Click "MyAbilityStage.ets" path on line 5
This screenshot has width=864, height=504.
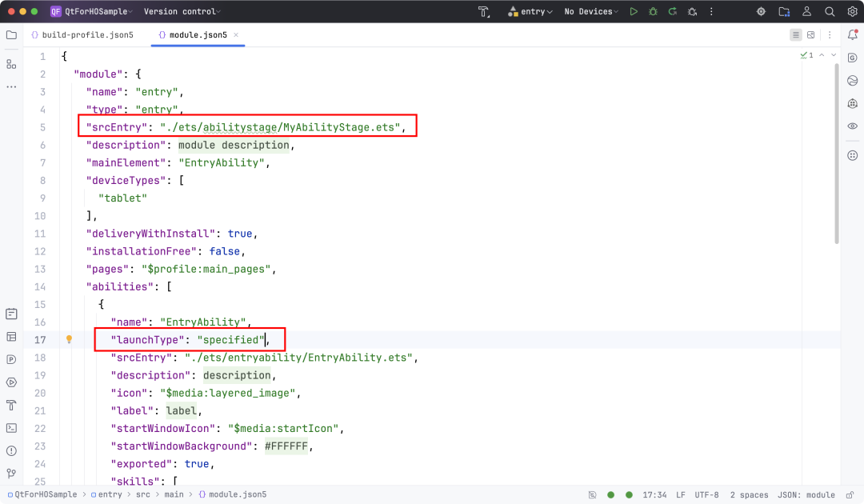click(x=339, y=127)
